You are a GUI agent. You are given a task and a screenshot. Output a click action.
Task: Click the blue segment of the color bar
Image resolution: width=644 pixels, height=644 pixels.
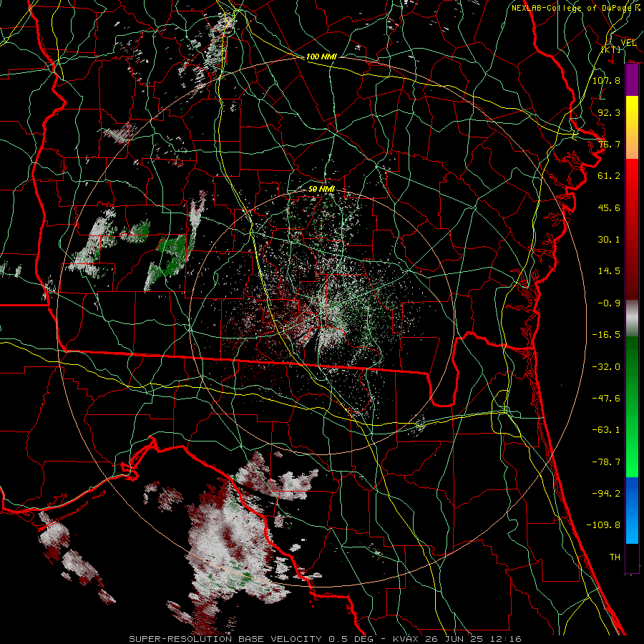point(632,510)
